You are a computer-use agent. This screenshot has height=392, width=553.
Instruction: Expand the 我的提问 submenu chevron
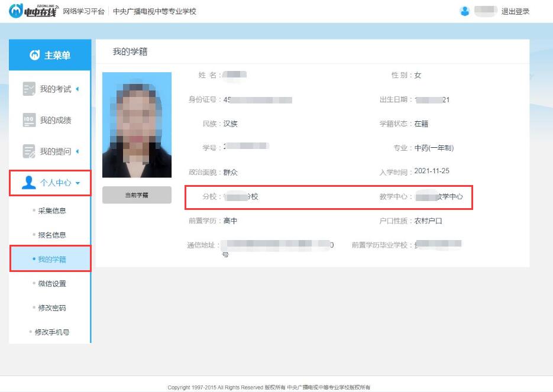click(x=79, y=151)
